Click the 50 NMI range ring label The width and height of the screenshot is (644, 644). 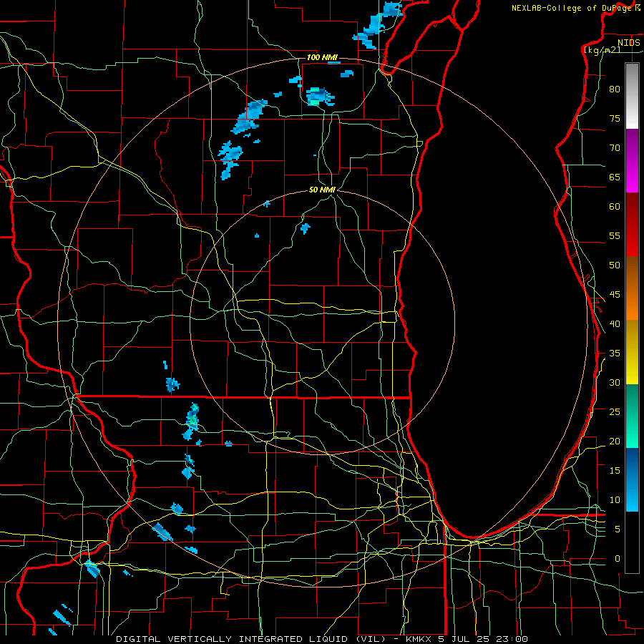pos(323,190)
